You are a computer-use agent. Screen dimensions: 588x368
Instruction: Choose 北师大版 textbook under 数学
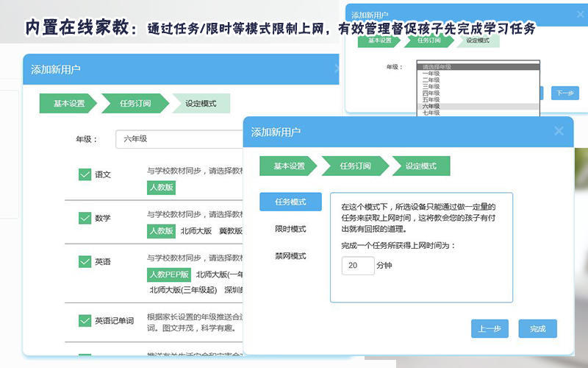point(196,231)
